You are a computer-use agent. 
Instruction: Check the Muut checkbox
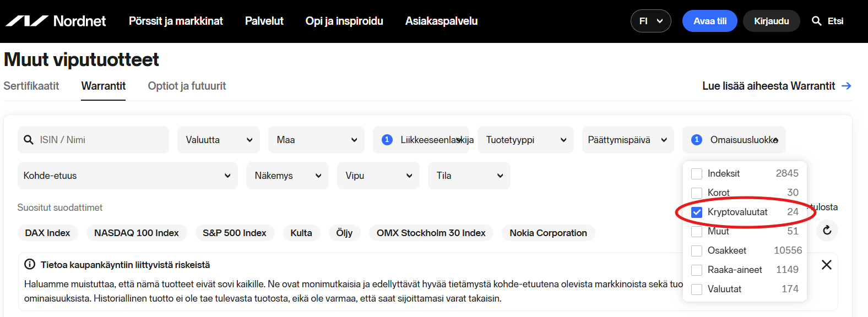pyautogui.click(x=697, y=232)
